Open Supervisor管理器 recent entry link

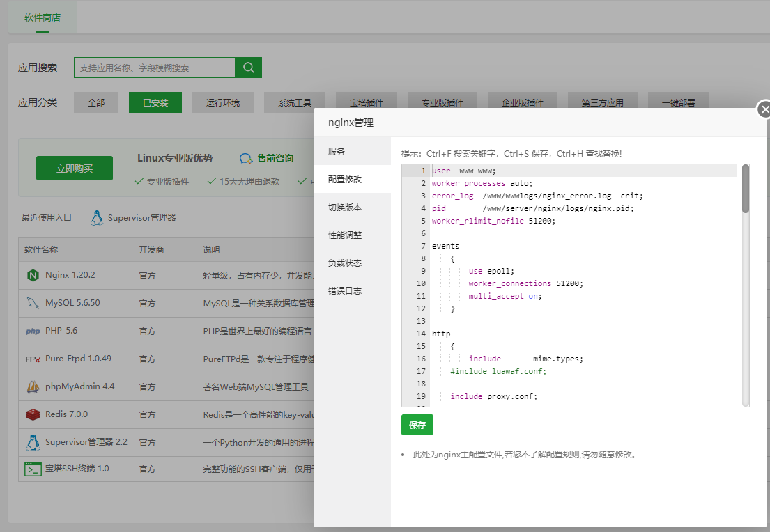[142, 218]
